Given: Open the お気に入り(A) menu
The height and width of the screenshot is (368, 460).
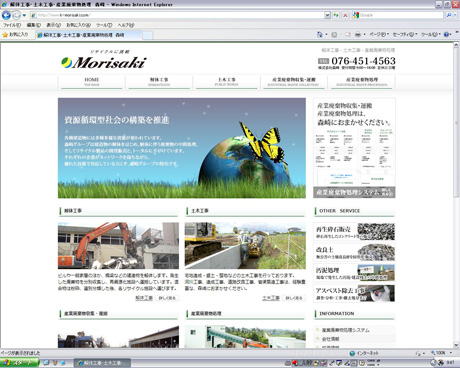Looking at the screenshot, I should coord(78,25).
